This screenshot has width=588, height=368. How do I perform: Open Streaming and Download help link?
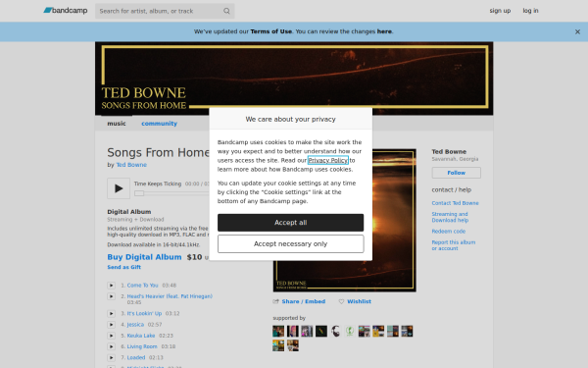(x=450, y=217)
